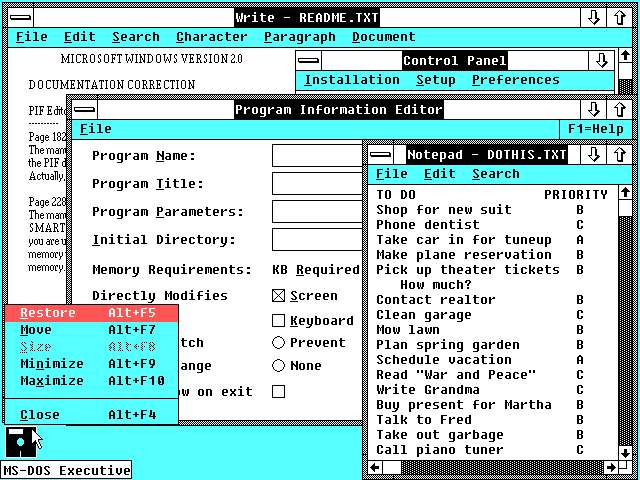Click the up arrow in the Notepad title bar
The width and height of the screenshot is (640, 480).
coord(620,155)
